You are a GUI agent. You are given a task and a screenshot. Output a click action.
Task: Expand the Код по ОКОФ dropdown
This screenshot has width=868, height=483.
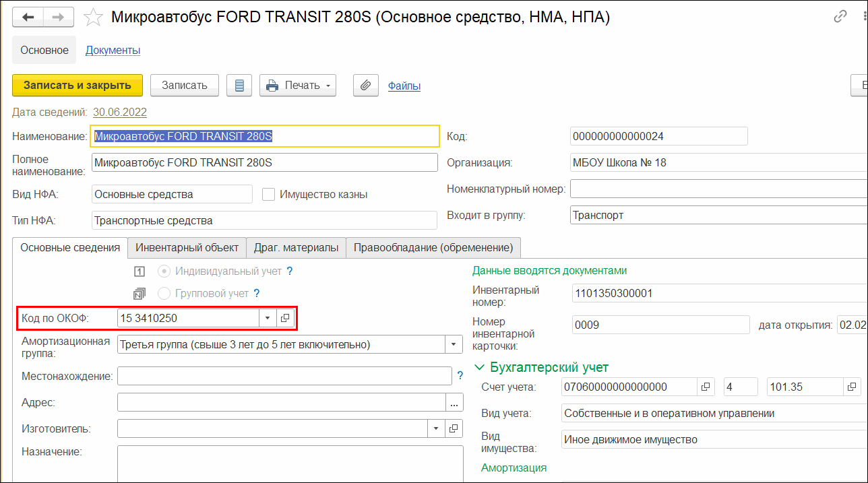268,318
